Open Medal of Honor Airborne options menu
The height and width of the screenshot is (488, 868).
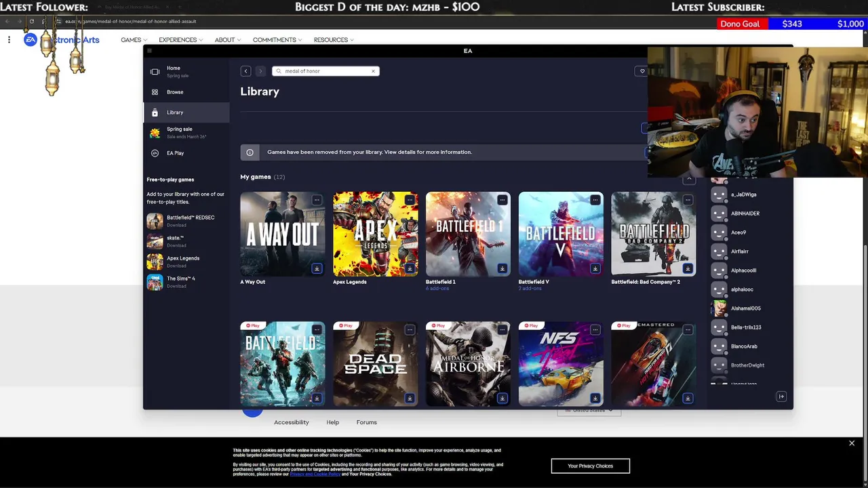coord(502,329)
